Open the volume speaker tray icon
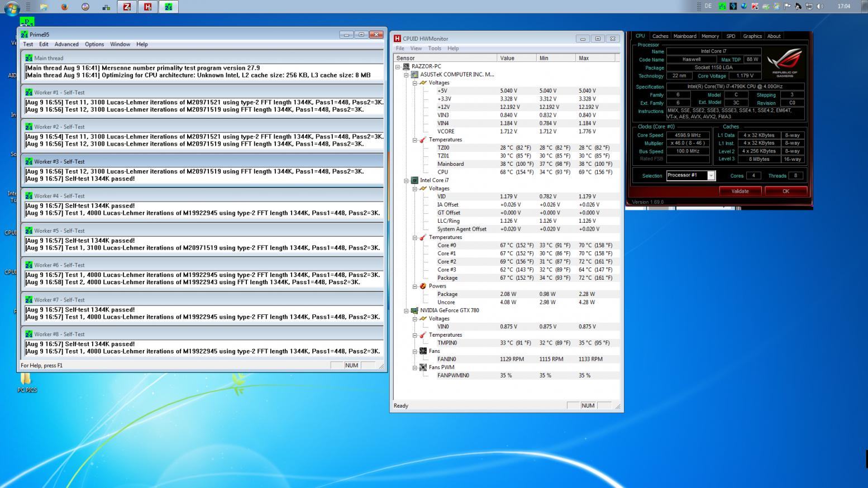Screen dimensions: 868x488 (x=820, y=6)
